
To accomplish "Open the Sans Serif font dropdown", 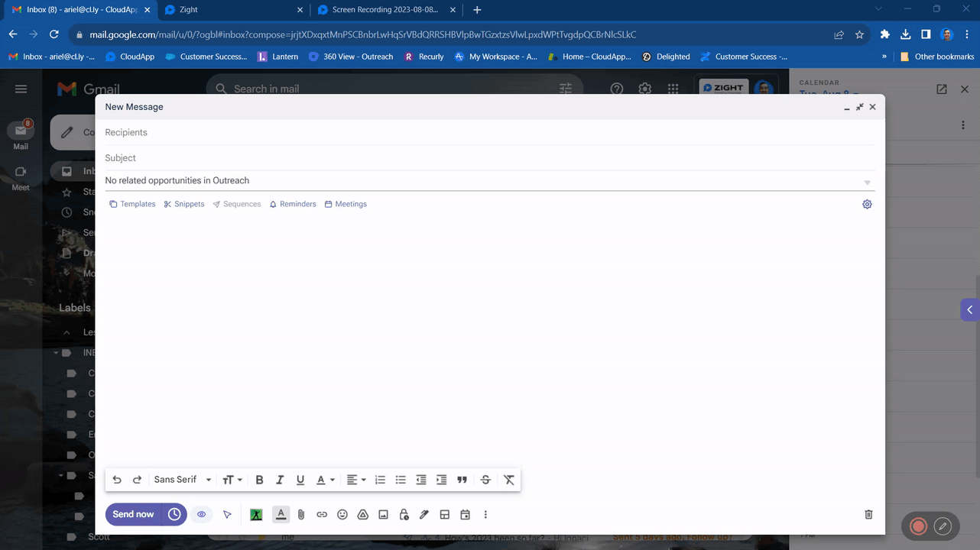I will pos(182,480).
